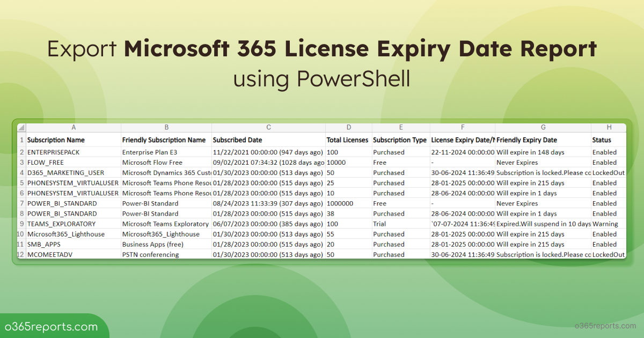
Task: Click the column H header
Action: click(x=609, y=128)
